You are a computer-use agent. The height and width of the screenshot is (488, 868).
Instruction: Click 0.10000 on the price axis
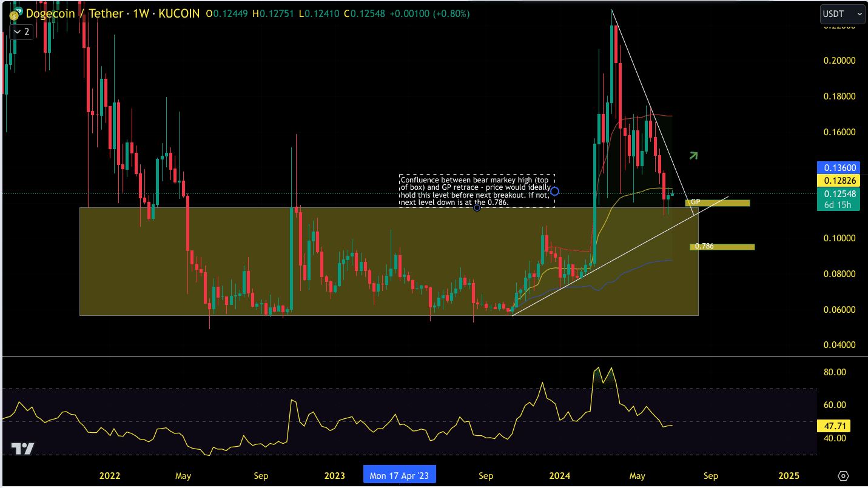[x=839, y=238]
